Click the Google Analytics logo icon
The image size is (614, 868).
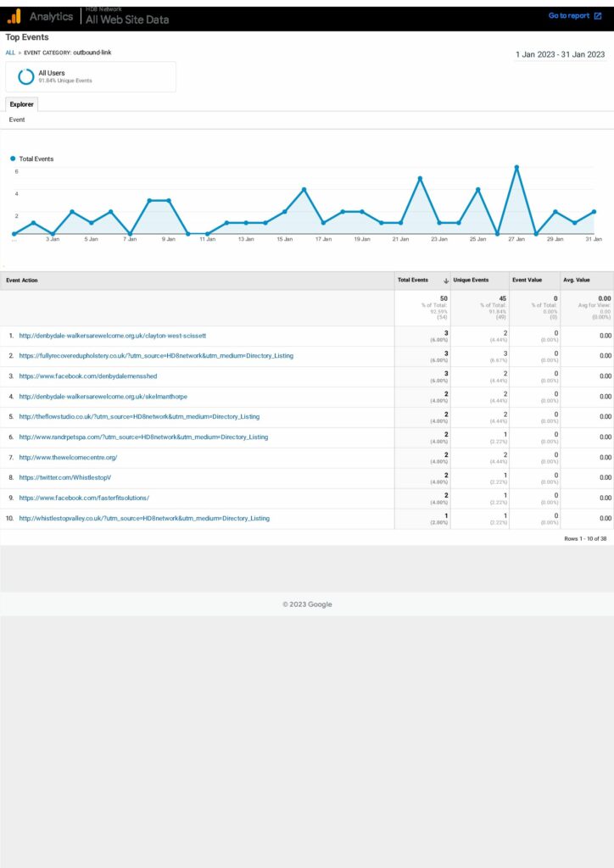coord(14,16)
